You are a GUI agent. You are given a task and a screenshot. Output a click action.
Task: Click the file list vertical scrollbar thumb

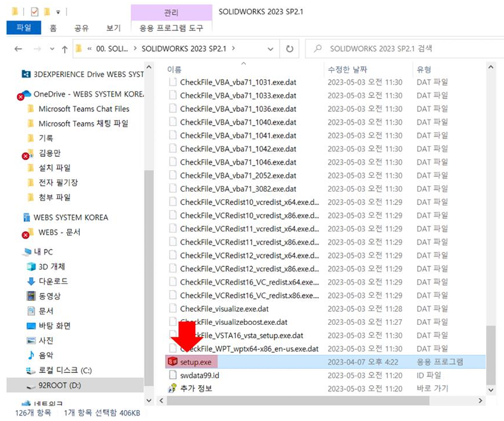tap(491, 355)
